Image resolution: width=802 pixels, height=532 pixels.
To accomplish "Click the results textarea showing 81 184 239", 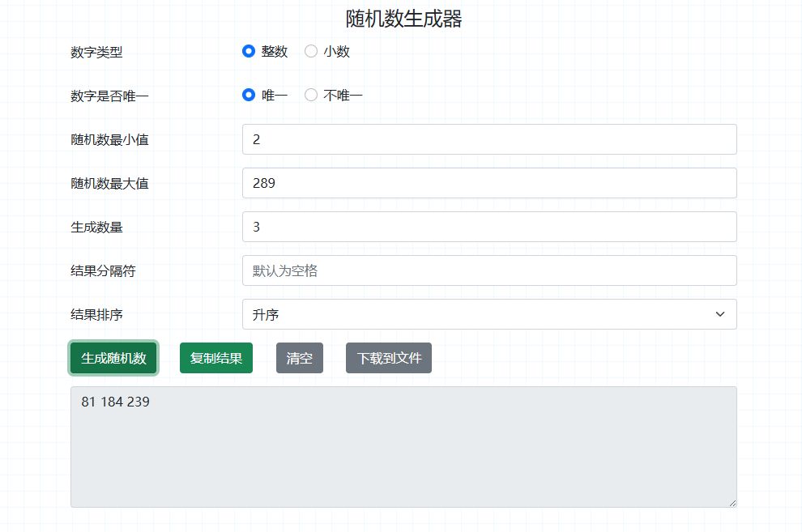I will pos(403,447).
